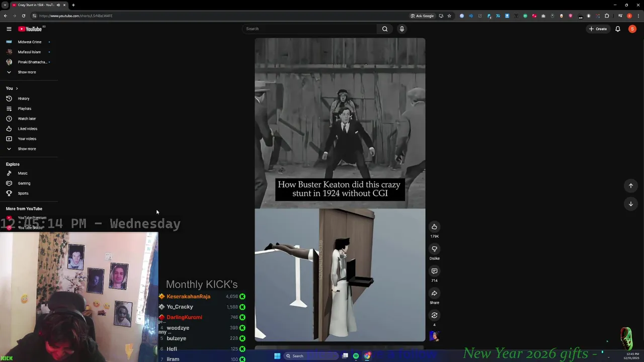This screenshot has width=644, height=362.
Task: Click Ask Google in the address bar
Action: [x=422, y=16]
